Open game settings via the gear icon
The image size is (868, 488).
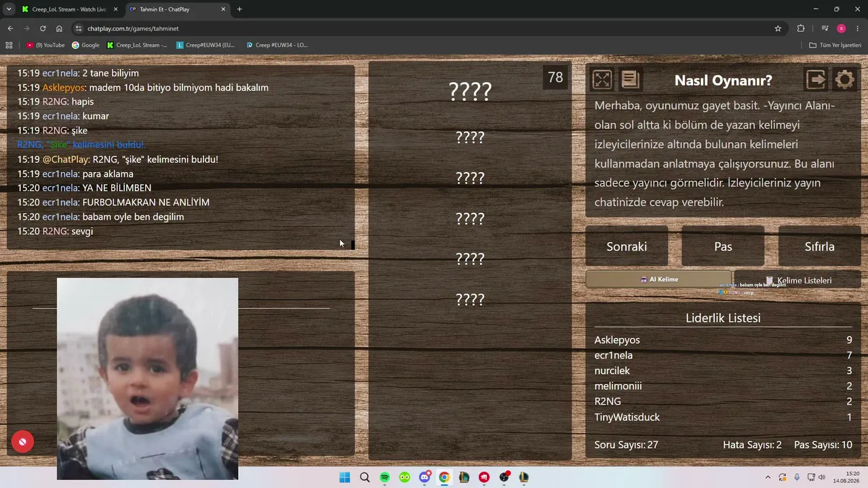click(x=845, y=80)
